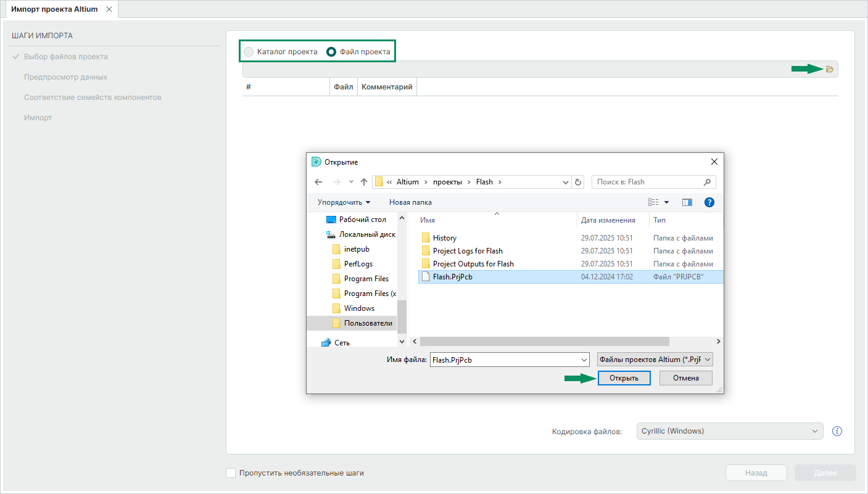The height and width of the screenshot is (494, 868).
Task: Navigate up one folder level
Action: point(364,182)
